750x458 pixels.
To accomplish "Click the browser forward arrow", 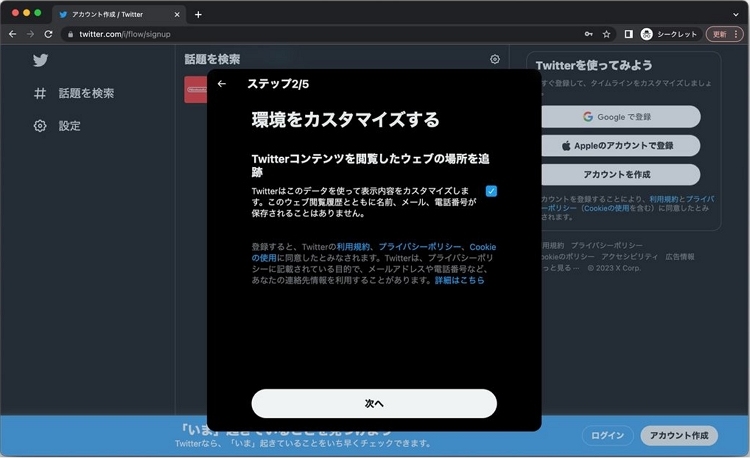I will (x=30, y=34).
